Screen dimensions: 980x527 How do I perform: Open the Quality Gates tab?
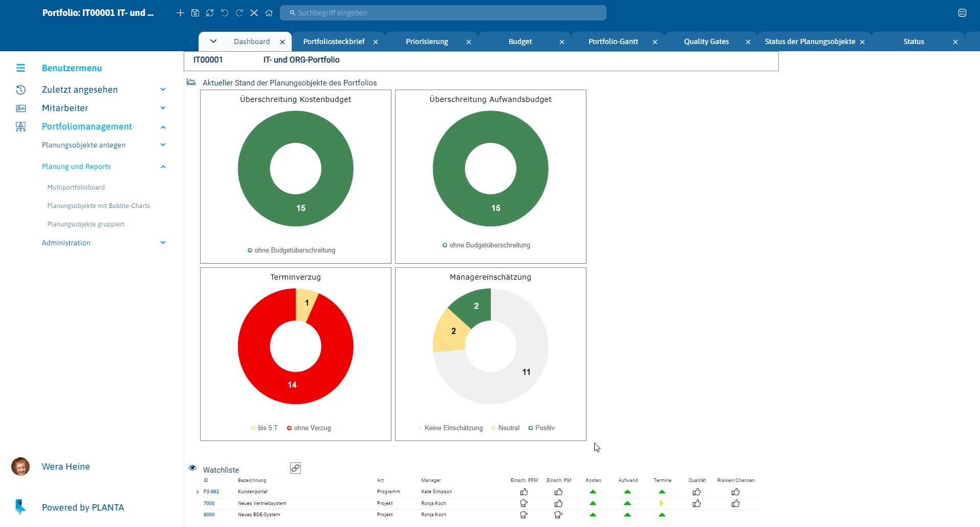tap(706, 41)
